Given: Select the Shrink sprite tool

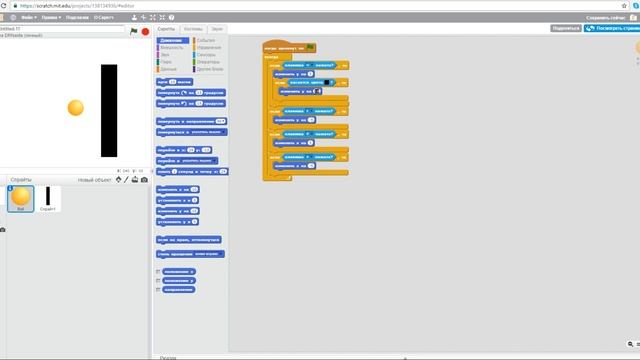Looking at the screenshot, I should tap(162, 18).
